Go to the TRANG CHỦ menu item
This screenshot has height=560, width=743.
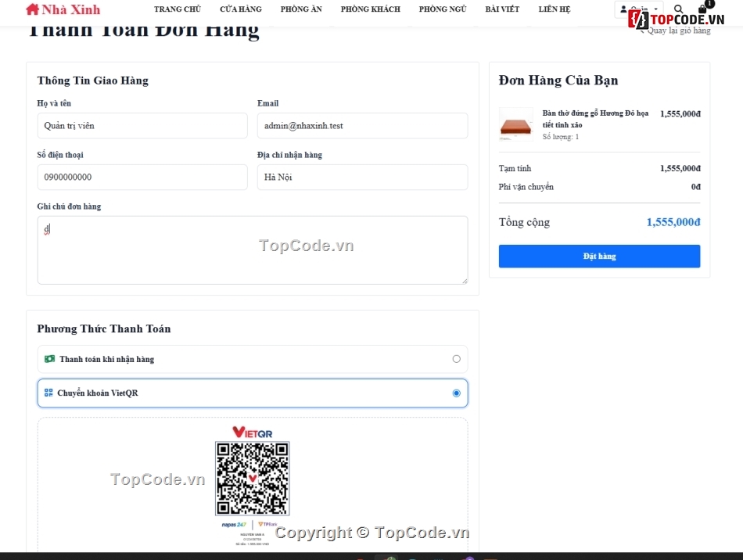[x=178, y=9]
